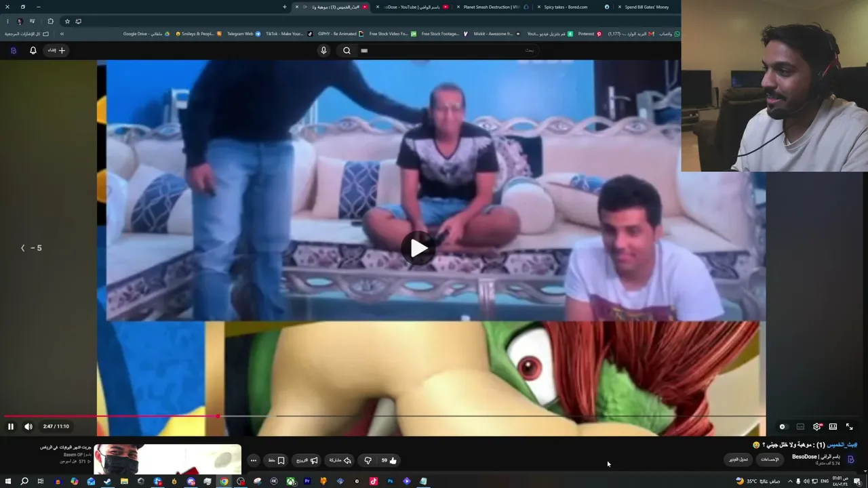Open YouTube create button with plus
The width and height of the screenshot is (868, 488).
click(x=56, y=50)
